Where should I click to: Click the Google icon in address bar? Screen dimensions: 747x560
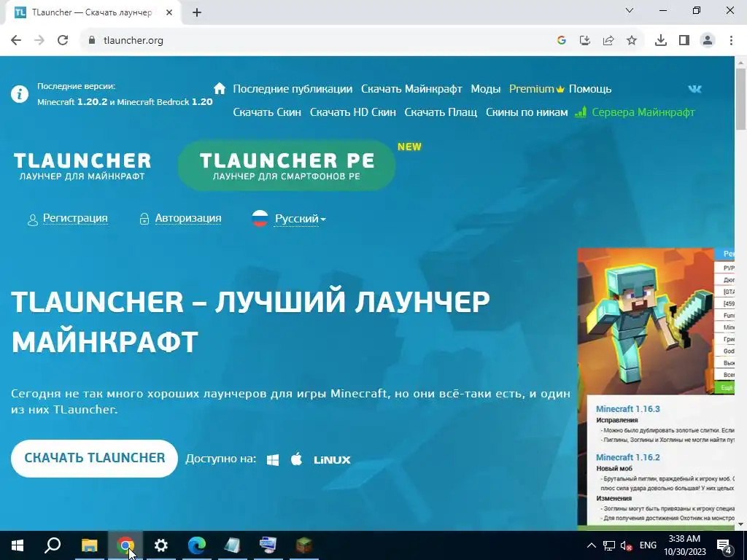click(562, 41)
